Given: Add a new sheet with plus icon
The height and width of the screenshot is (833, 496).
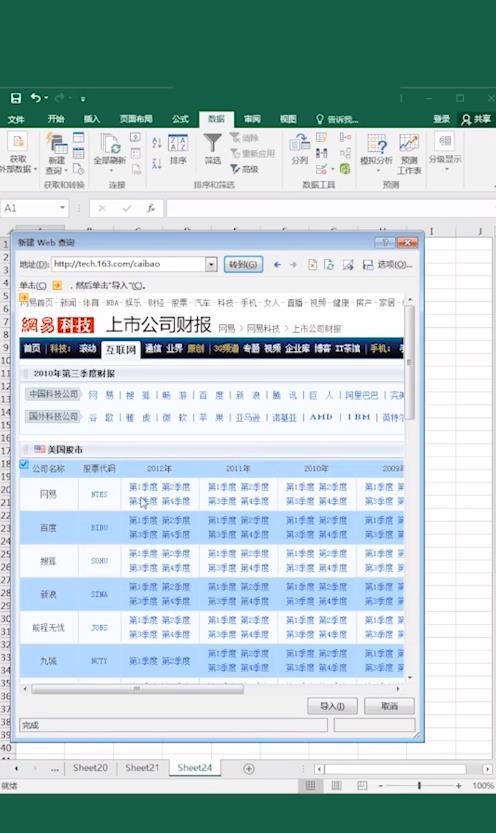Looking at the screenshot, I should [249, 768].
